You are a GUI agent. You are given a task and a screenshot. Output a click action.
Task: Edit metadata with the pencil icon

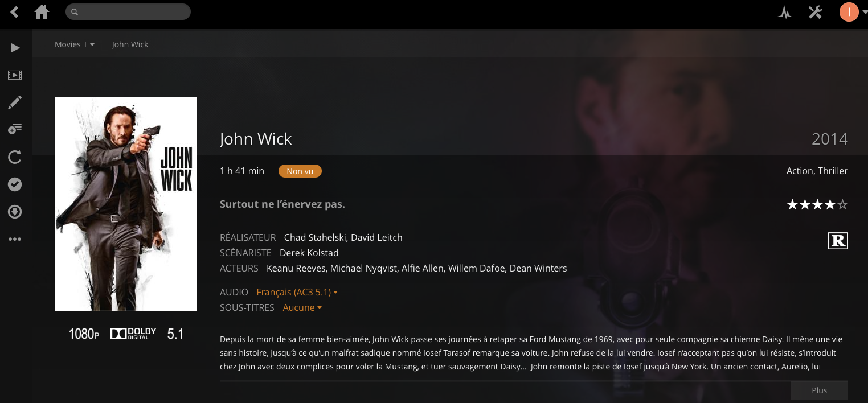pos(15,102)
